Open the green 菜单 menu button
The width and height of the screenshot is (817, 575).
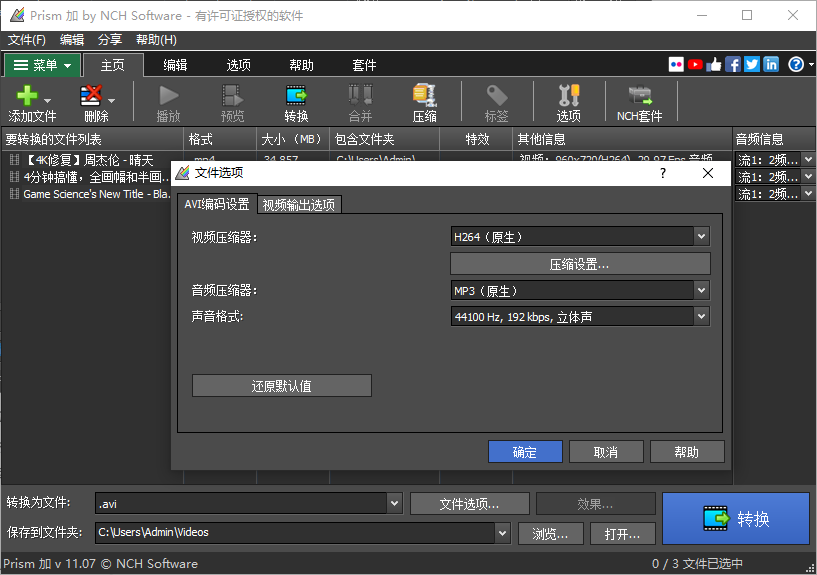point(43,65)
